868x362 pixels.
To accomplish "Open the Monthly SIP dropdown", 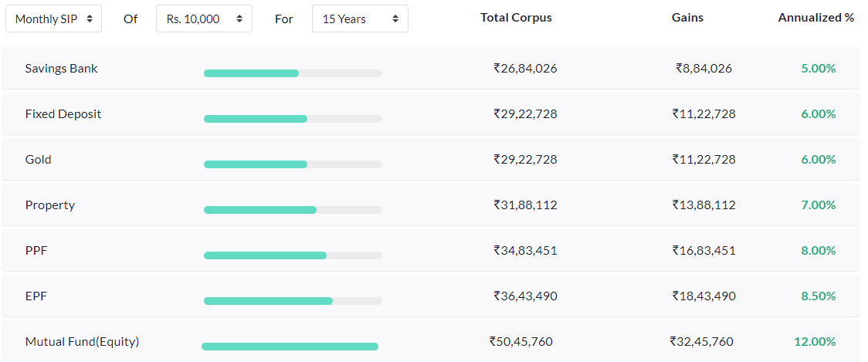I will pos(53,19).
